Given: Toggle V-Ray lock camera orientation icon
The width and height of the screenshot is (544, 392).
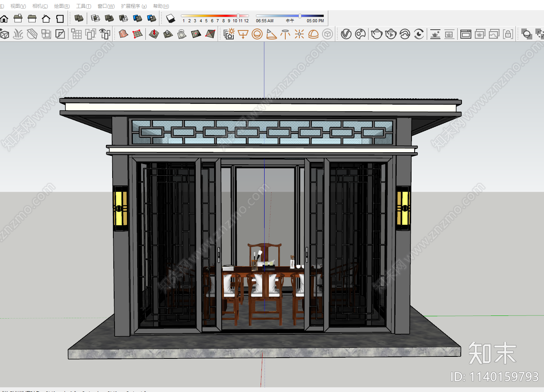Looking at the screenshot, I should tap(508, 34).
